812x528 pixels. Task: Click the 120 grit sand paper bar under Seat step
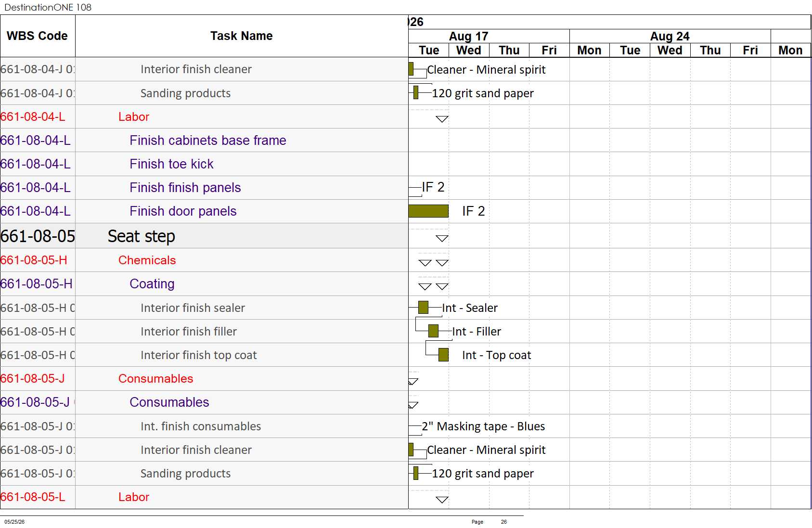416,473
